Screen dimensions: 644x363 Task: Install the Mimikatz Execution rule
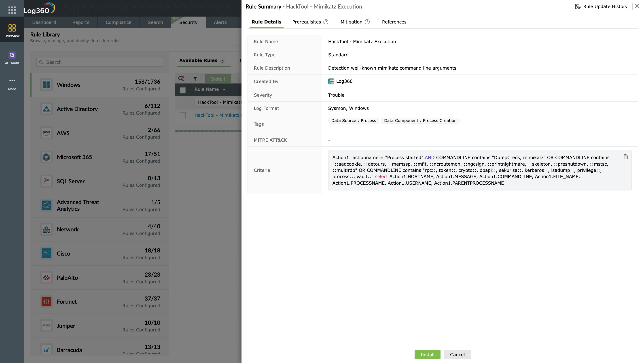[427, 354]
